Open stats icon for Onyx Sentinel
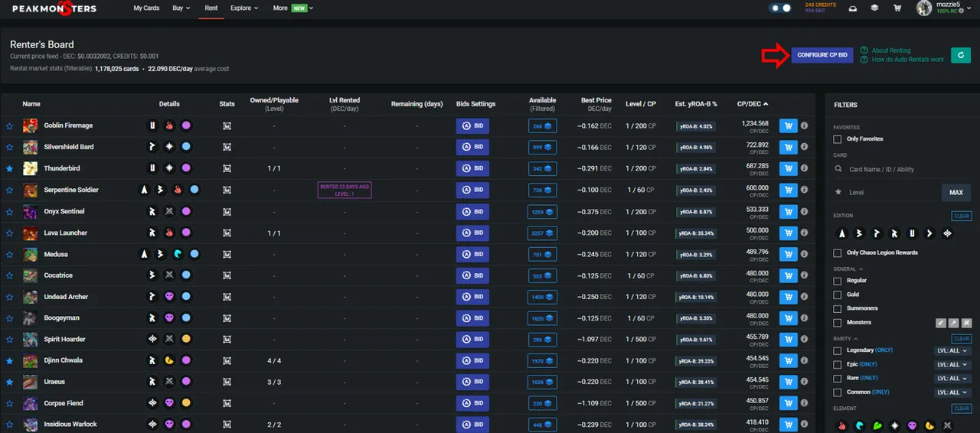The height and width of the screenshot is (433, 980). click(227, 211)
